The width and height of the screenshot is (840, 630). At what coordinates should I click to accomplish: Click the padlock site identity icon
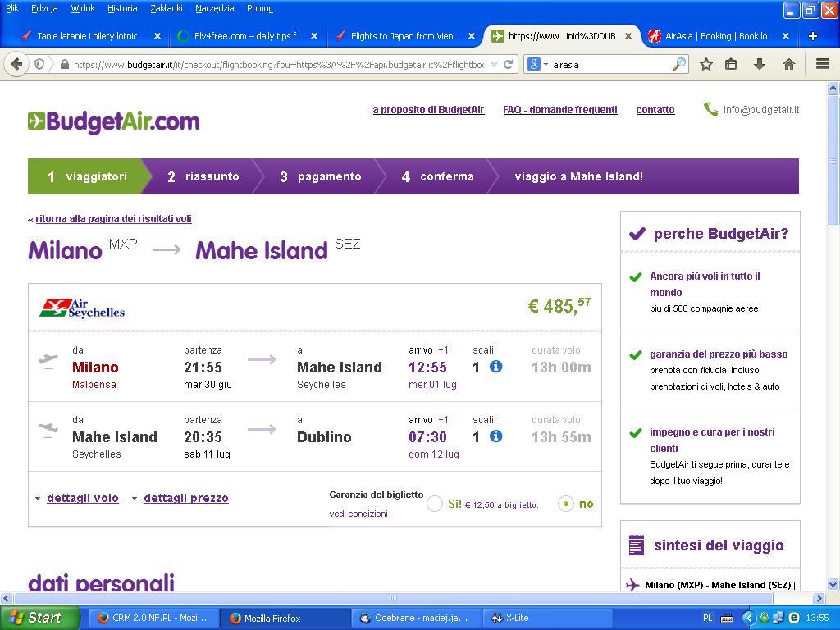point(64,64)
